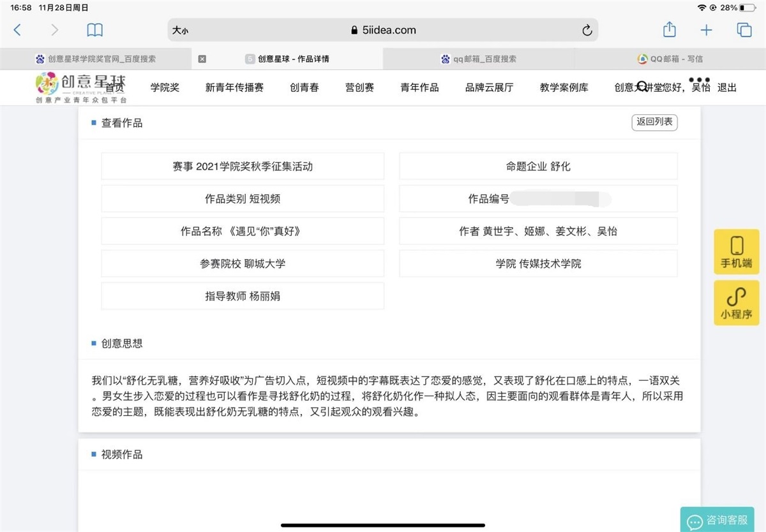This screenshot has width=766, height=532.
Task: Go to 青年作品 navigation item
Action: point(419,87)
